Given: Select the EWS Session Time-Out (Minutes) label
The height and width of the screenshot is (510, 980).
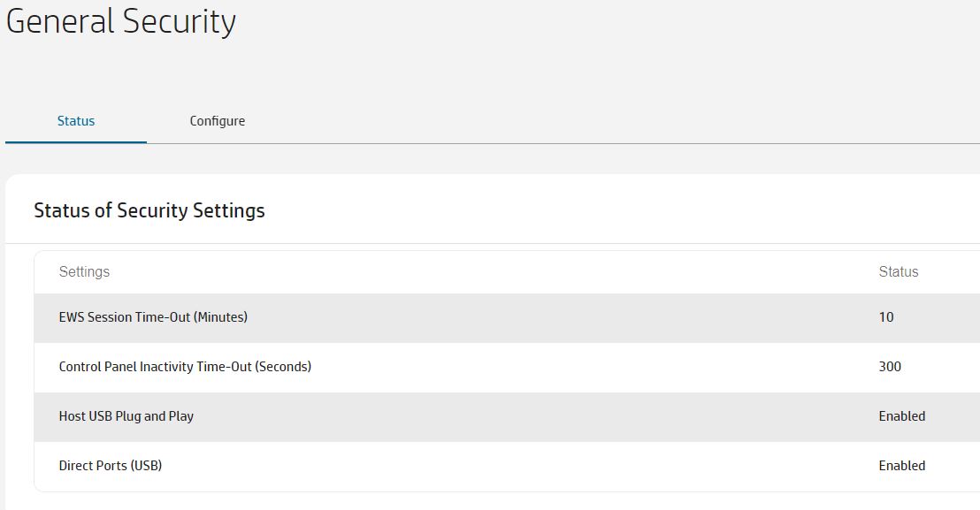Looking at the screenshot, I should [153, 317].
